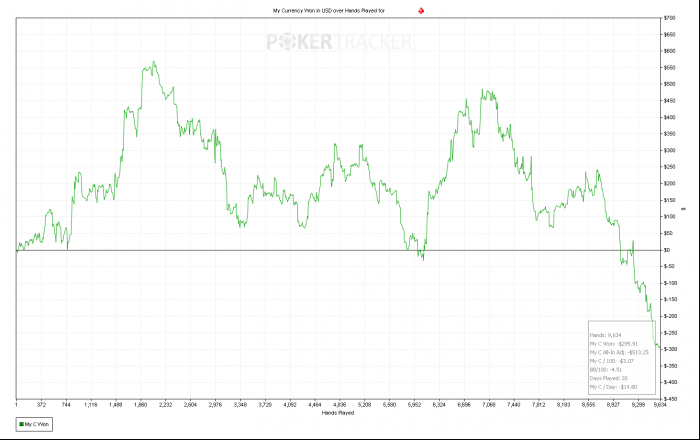Click the red spade icon in the title

click(x=421, y=10)
